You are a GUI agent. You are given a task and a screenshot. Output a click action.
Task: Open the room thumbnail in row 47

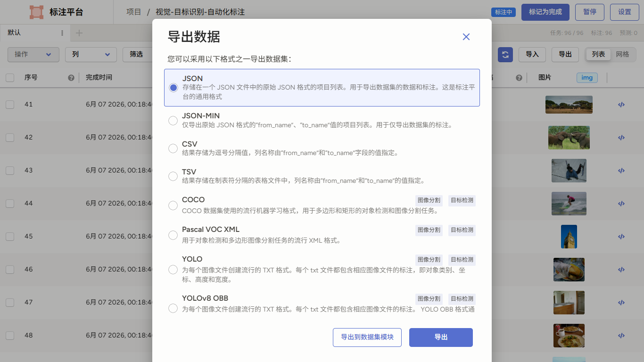[569, 303]
